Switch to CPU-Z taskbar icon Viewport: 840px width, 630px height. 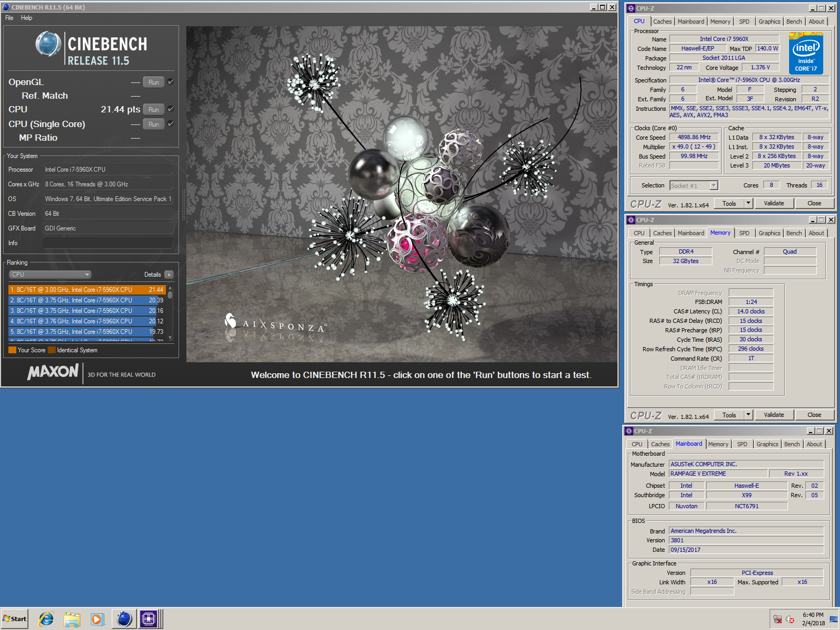149,619
